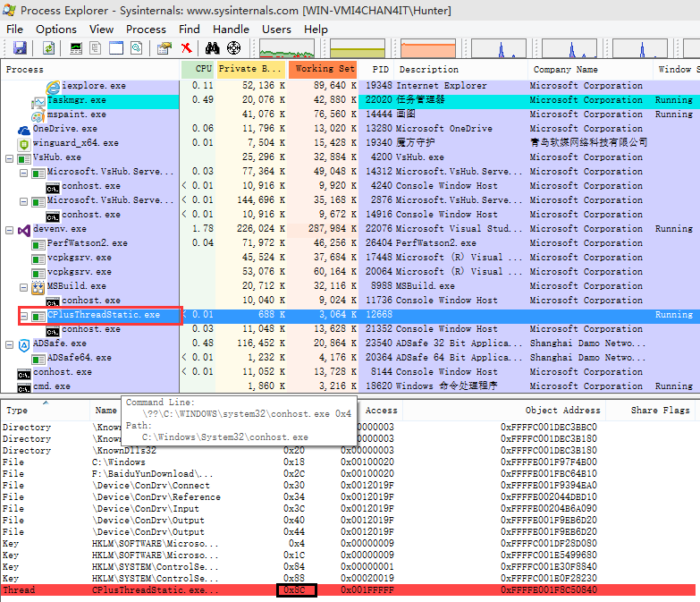The width and height of the screenshot is (700, 602).
Task: Click the cmd.exe console icon
Action: click(x=24, y=388)
